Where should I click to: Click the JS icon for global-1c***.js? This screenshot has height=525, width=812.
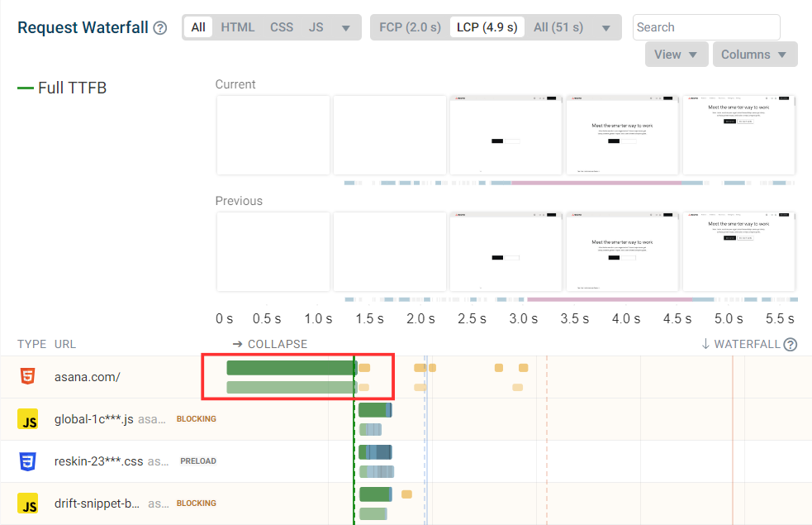(x=28, y=418)
